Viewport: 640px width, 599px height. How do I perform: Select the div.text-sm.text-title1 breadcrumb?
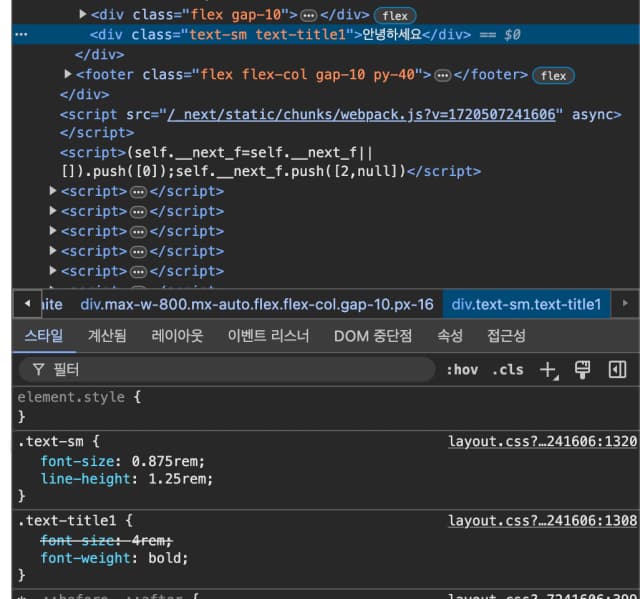click(x=526, y=304)
